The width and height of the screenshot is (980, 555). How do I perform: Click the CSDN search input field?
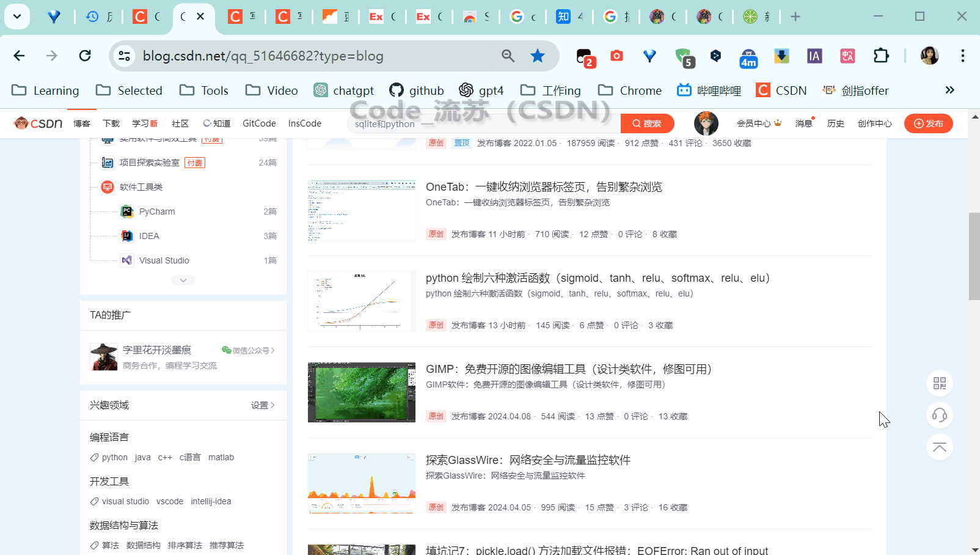484,124
